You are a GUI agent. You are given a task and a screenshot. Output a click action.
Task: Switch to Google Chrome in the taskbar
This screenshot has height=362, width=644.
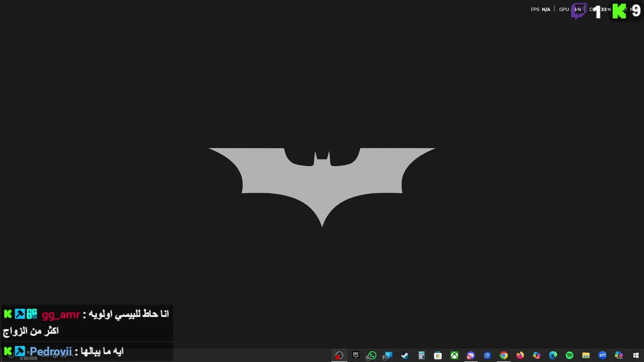tap(504, 355)
